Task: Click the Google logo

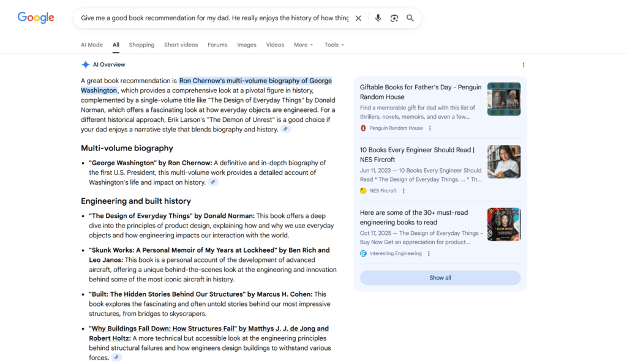Action: point(36,18)
